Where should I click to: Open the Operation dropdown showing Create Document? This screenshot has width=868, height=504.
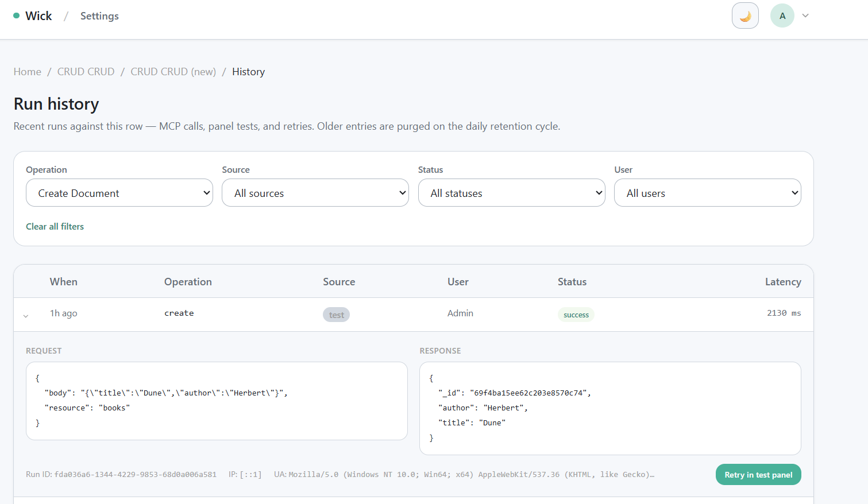click(x=119, y=193)
